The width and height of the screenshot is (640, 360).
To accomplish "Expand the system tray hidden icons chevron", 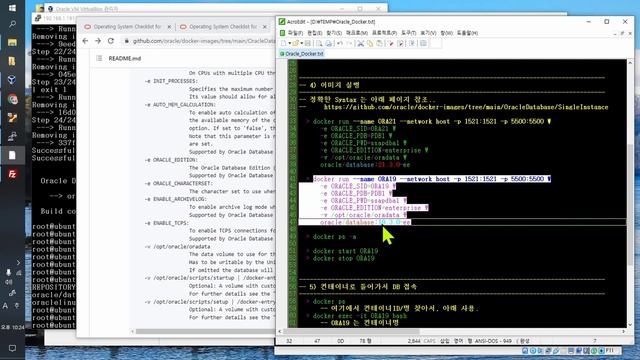I will [18, 262].
